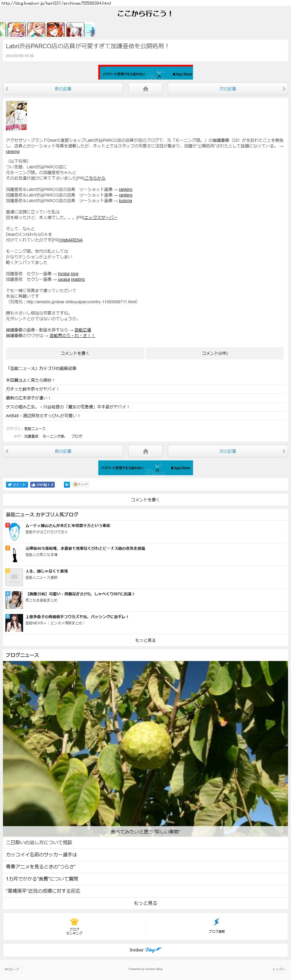
Task: Open the コメント(0件) tab
Action: pyautogui.click(x=215, y=353)
